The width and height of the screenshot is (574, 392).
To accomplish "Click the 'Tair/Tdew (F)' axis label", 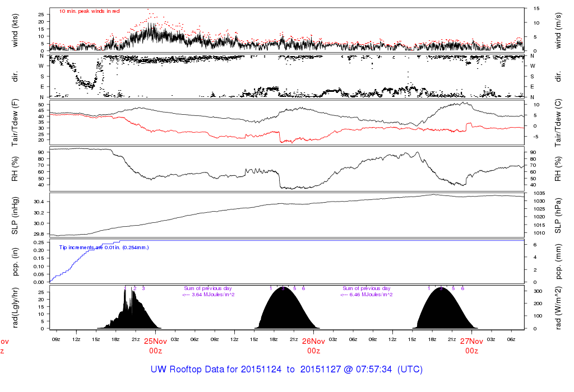I will coord(15,123).
